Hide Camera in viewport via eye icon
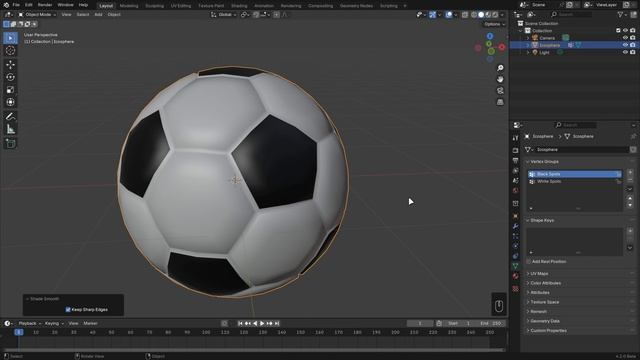 [625, 38]
